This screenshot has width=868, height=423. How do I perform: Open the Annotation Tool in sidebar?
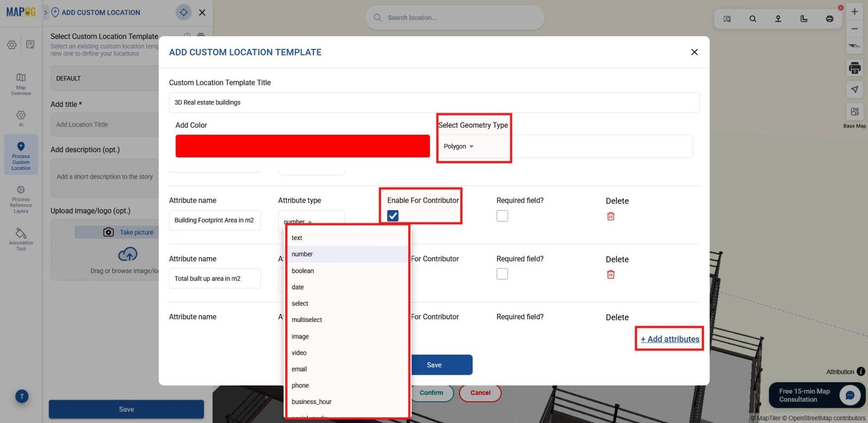pyautogui.click(x=21, y=239)
